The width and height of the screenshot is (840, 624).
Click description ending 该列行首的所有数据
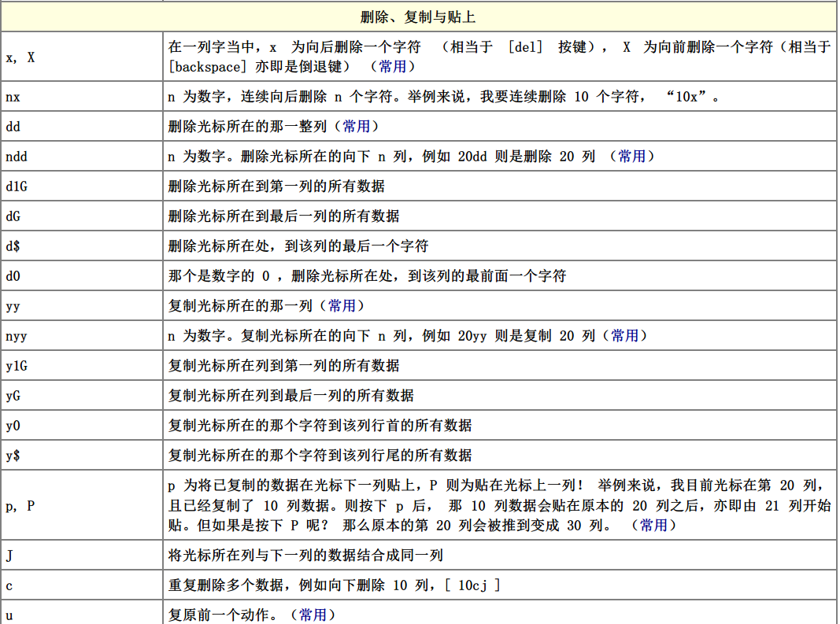coord(320,426)
